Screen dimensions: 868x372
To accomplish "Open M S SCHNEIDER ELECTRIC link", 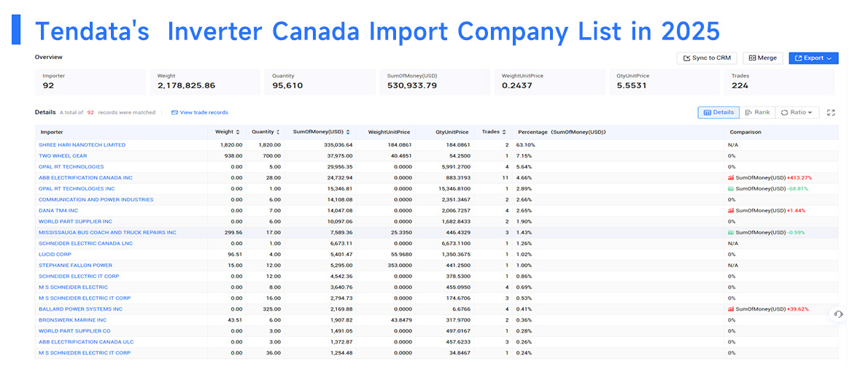I will (73, 287).
